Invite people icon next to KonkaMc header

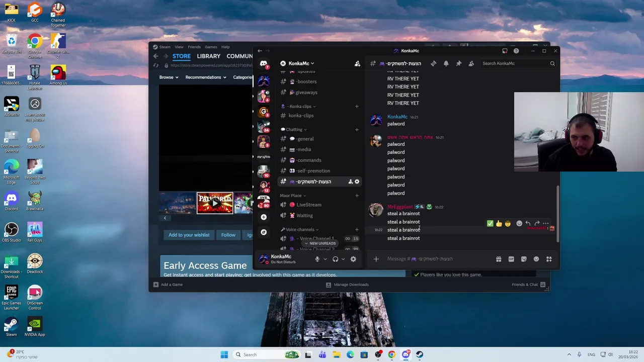click(x=357, y=63)
